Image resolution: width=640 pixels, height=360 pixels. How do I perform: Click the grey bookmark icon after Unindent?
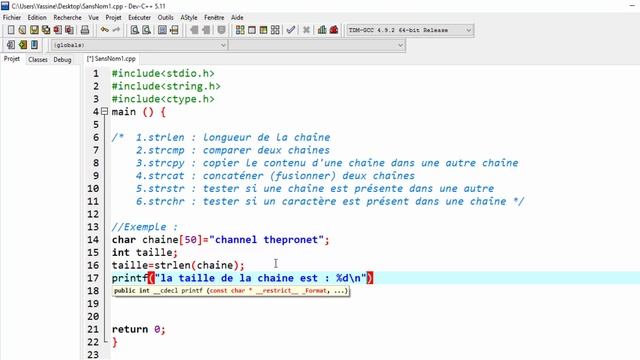(221, 30)
